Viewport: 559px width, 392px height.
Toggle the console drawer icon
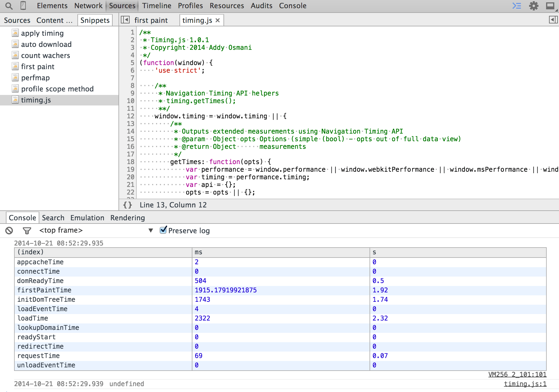517,6
